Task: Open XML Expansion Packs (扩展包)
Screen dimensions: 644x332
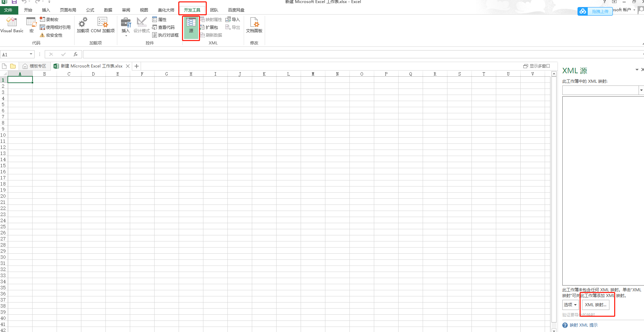Action: (209, 27)
